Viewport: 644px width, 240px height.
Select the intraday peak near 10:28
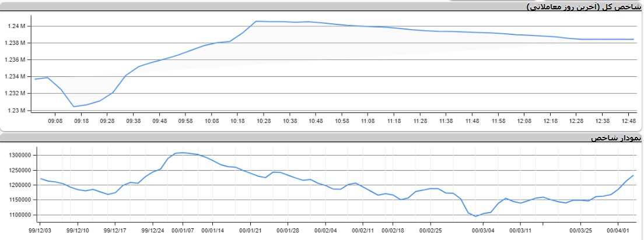tap(256, 21)
